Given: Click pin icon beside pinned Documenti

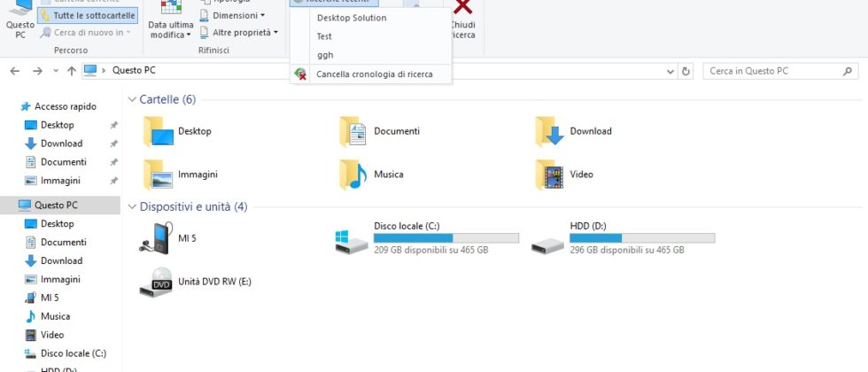Looking at the screenshot, I should (x=113, y=162).
